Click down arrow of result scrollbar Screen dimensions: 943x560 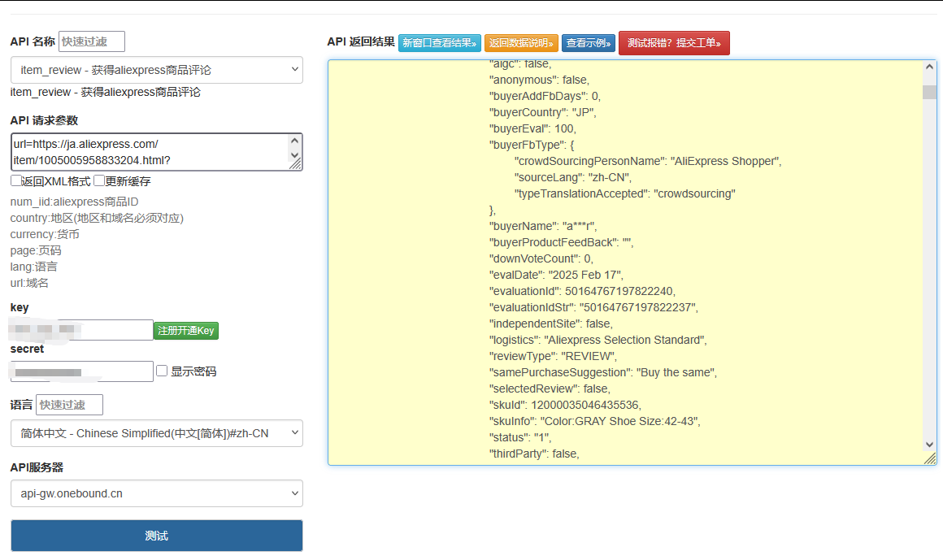tap(929, 445)
